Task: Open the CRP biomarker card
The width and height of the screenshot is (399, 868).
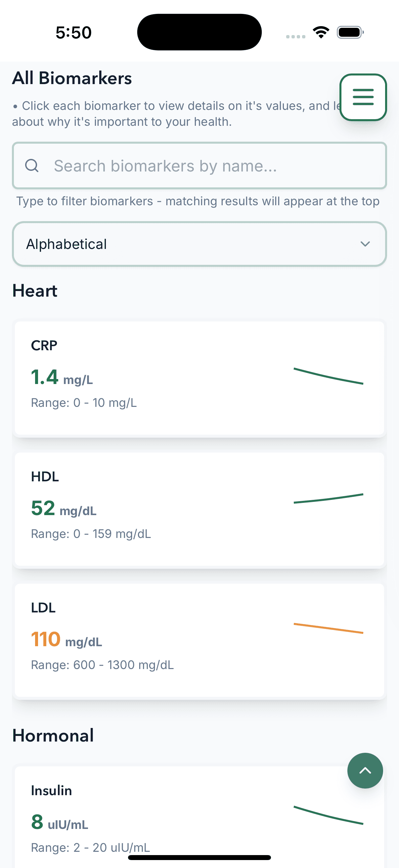Action: [199, 377]
